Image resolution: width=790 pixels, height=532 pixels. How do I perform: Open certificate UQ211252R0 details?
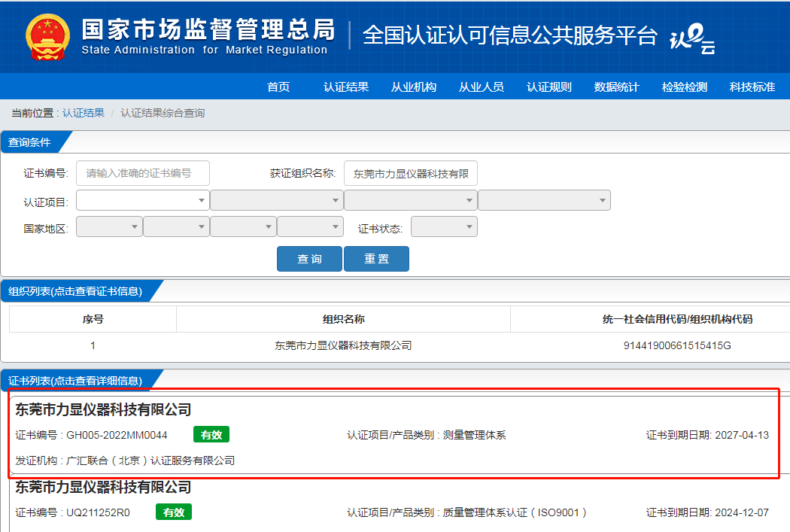point(98,512)
